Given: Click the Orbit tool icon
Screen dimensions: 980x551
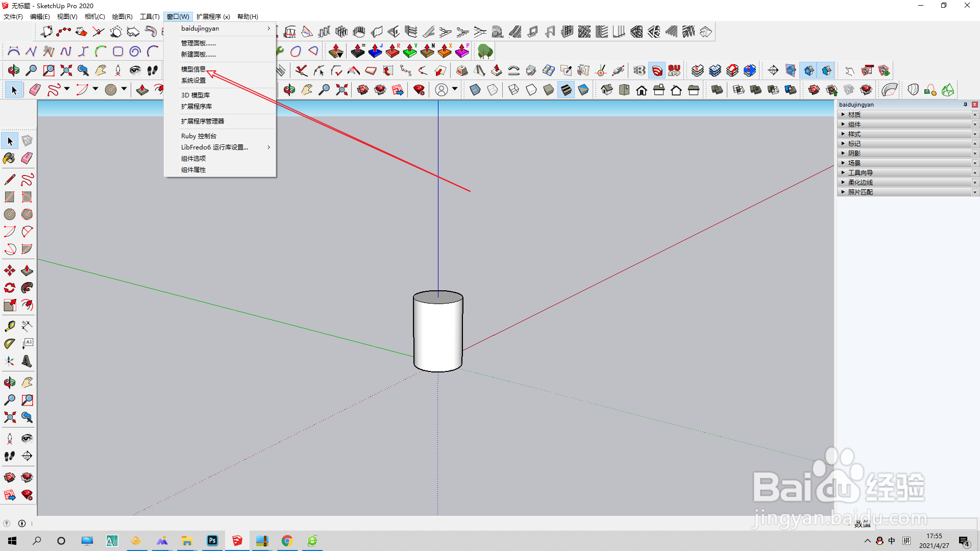Looking at the screenshot, I should (9, 383).
